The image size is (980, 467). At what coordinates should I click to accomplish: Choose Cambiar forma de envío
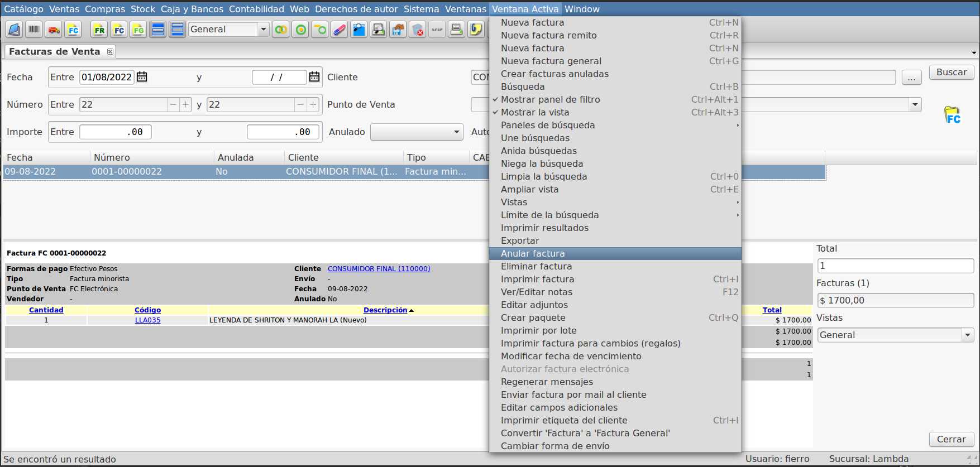pyautogui.click(x=615, y=446)
